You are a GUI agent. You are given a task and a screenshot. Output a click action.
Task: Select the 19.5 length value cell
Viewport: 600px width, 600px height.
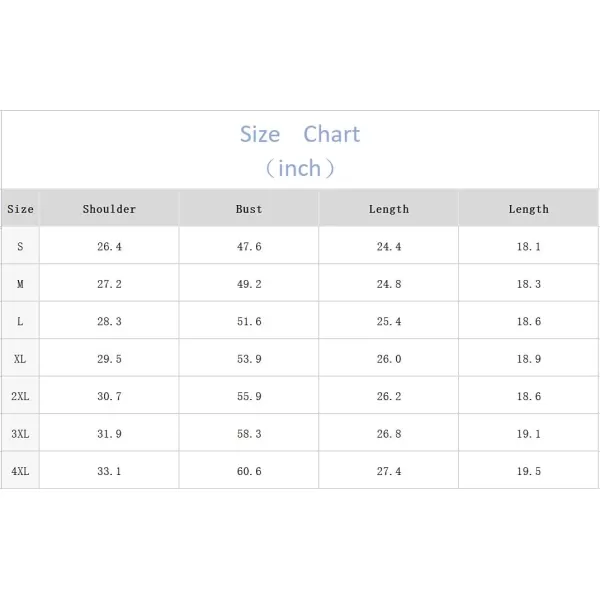tap(529, 471)
